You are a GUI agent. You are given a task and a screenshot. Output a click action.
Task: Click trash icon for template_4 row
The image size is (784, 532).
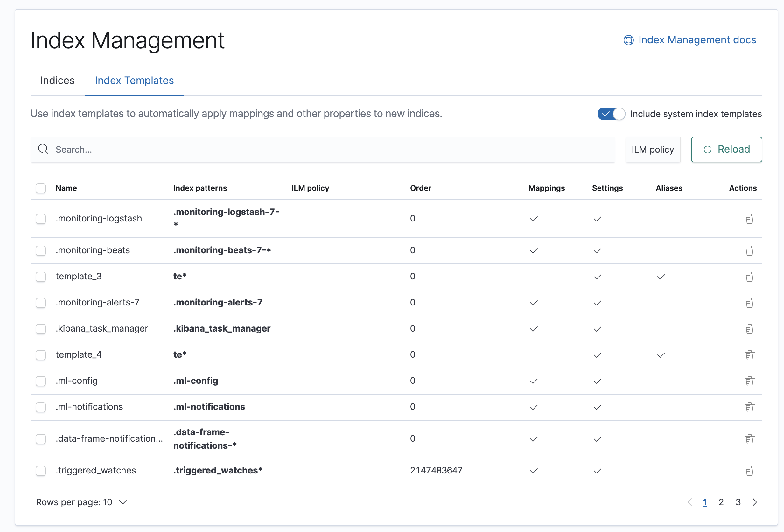click(x=749, y=355)
